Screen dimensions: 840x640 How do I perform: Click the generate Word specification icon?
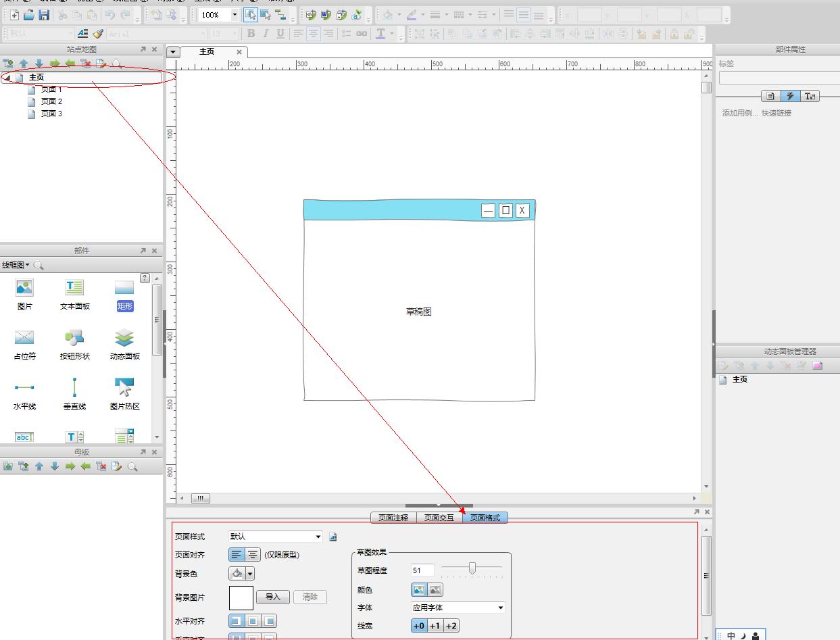[326, 15]
